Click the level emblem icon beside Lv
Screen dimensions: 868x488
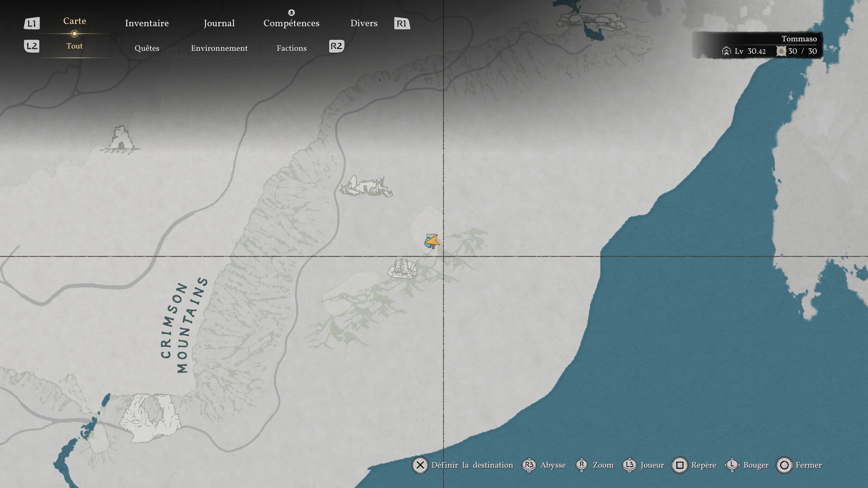click(726, 51)
